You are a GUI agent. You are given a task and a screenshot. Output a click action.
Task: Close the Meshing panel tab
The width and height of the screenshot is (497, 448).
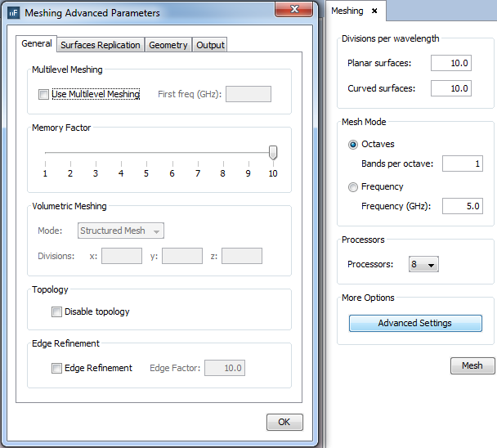pos(374,11)
